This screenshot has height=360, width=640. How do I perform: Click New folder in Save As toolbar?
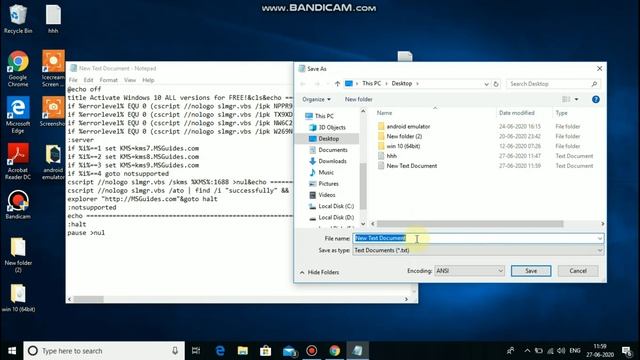pyautogui.click(x=358, y=99)
